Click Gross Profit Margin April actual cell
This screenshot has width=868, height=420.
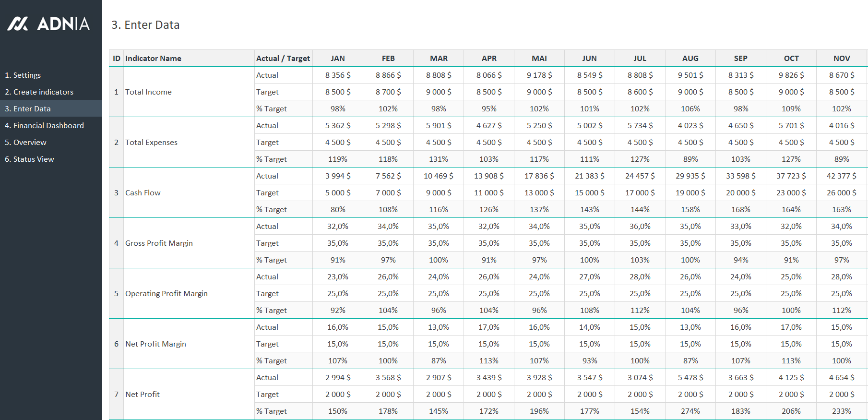489,227
